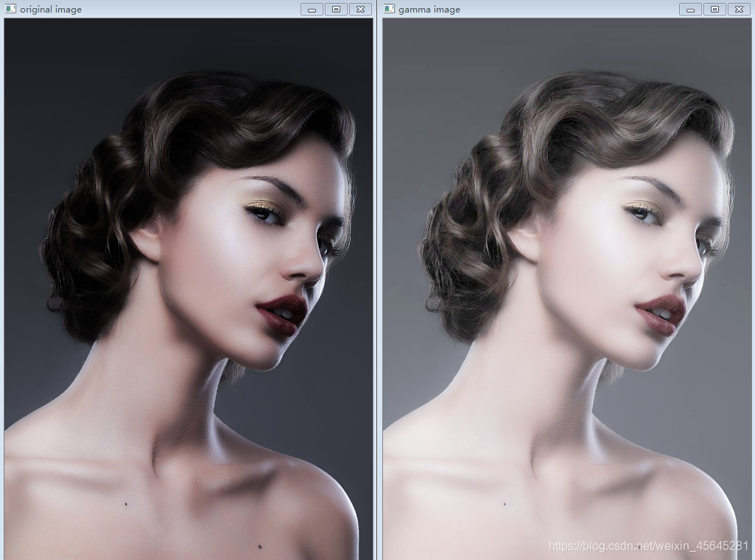Click the gamma image window app icon
755x560 pixels.
[x=389, y=9]
